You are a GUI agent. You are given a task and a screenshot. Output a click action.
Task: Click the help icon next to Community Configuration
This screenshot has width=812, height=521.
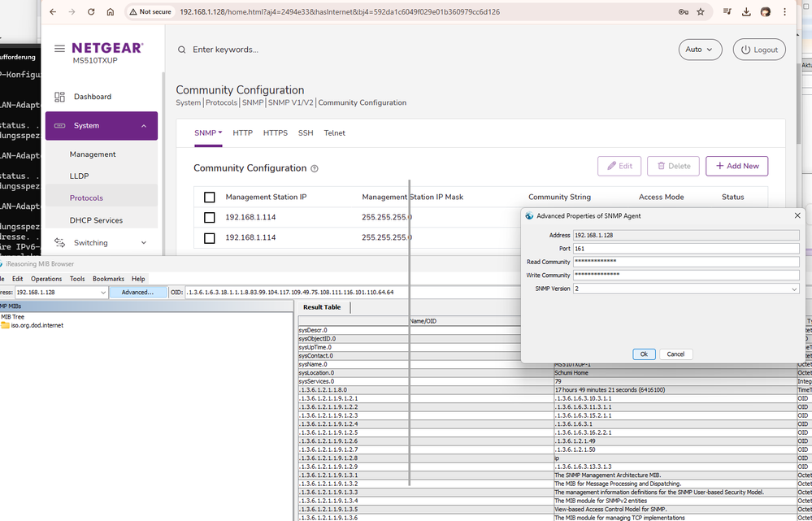click(315, 169)
